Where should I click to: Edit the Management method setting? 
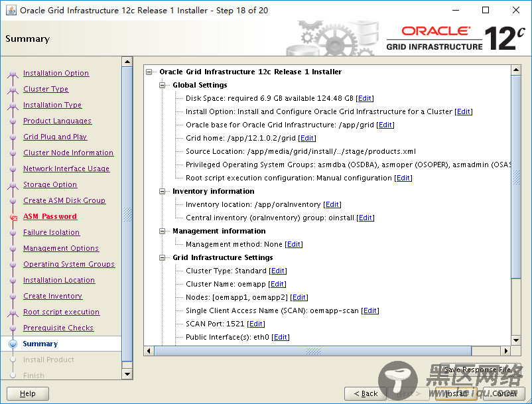[x=294, y=244]
